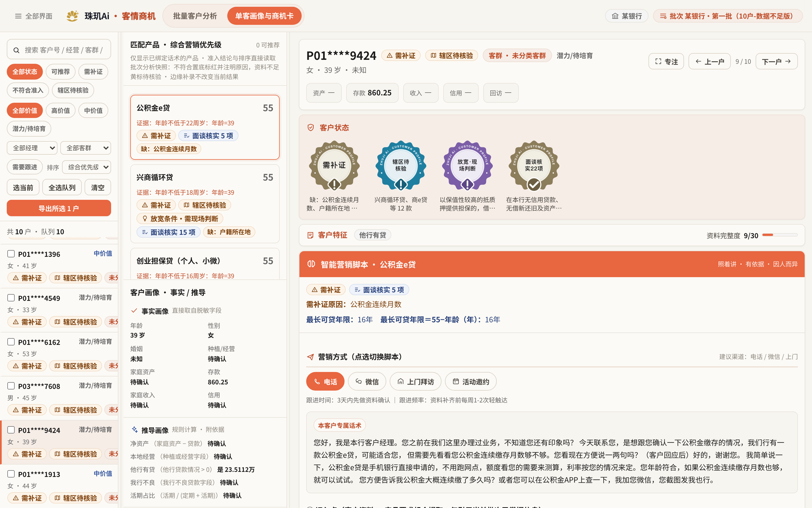Screen dimensions: 812x508
Task: Click the 全选队列 button
Action: coord(62,187)
